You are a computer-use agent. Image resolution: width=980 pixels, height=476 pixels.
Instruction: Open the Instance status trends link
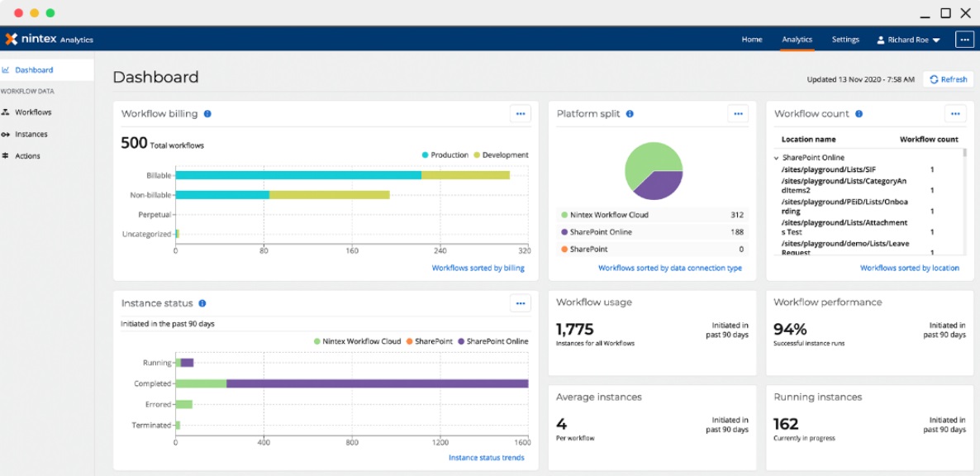pyautogui.click(x=486, y=457)
